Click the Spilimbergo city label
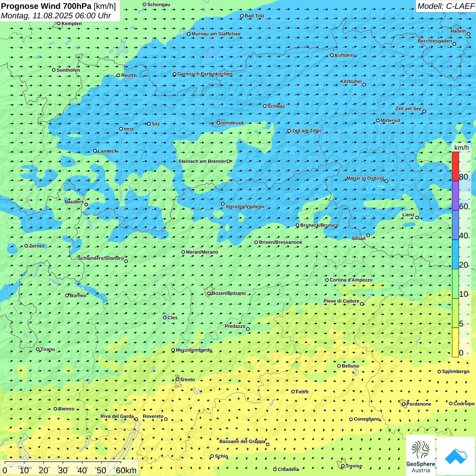 [456, 371]
